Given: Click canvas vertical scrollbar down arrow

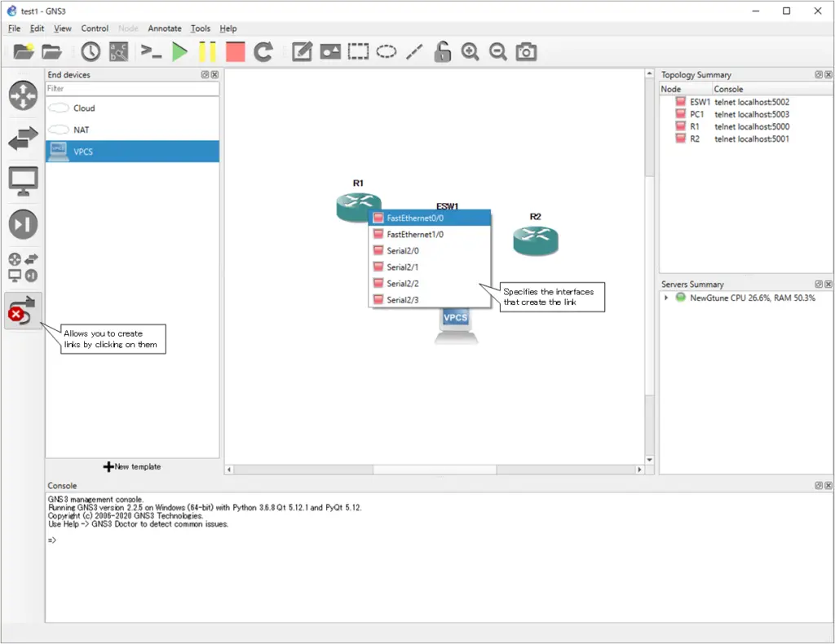Looking at the screenshot, I should [x=649, y=459].
